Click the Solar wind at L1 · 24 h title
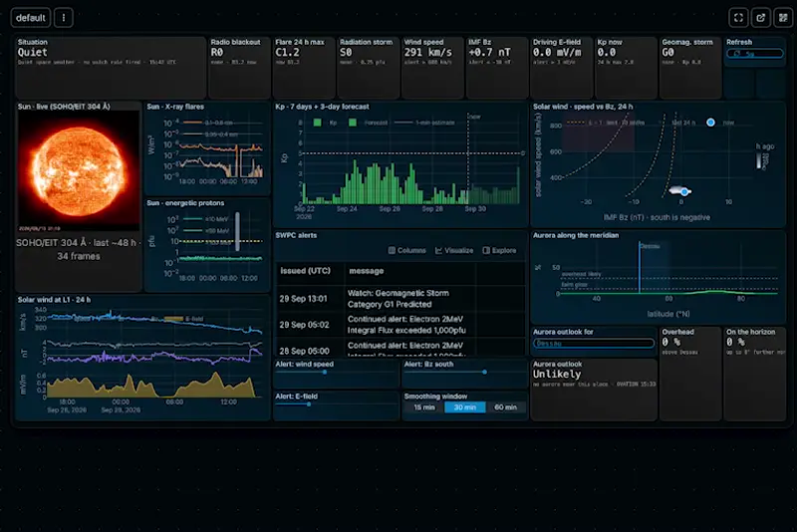797x532 pixels. pos(54,300)
